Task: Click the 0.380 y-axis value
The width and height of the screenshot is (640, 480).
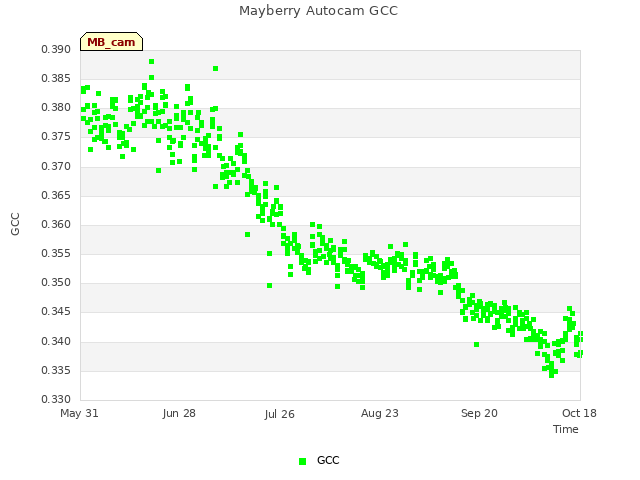Action: coord(56,108)
